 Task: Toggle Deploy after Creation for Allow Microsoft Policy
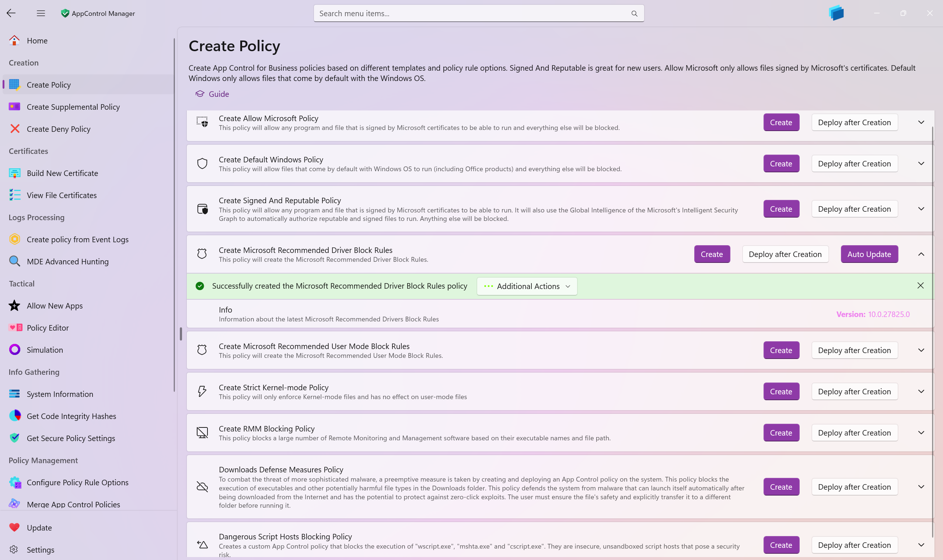[x=854, y=122]
